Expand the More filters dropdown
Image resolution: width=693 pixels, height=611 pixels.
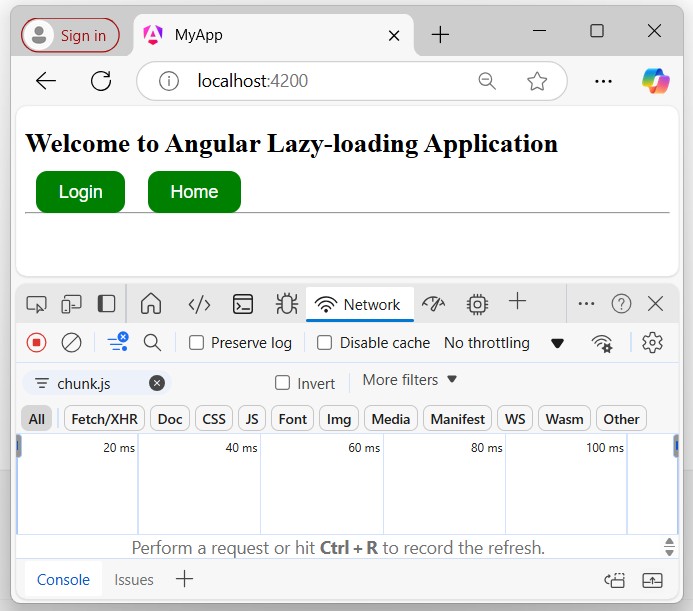(x=409, y=380)
